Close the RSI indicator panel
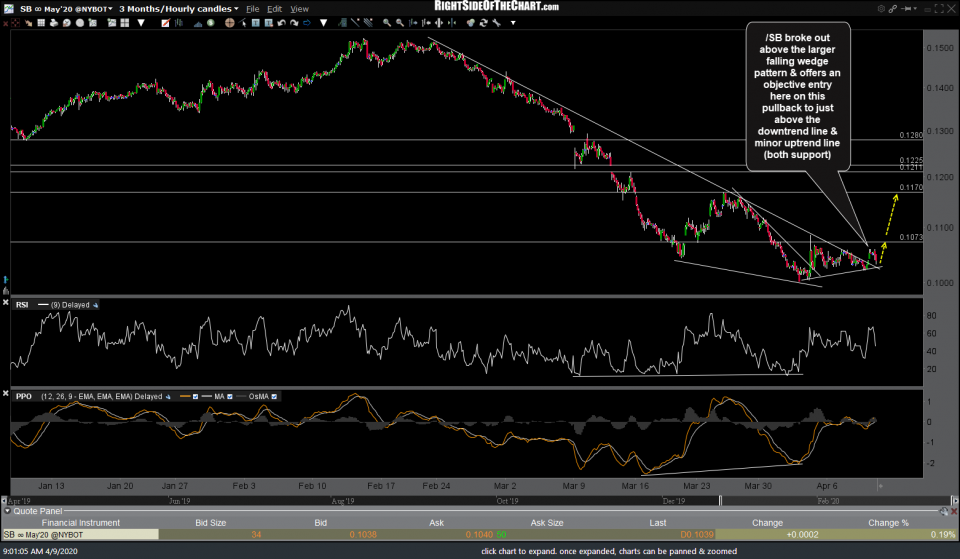Image resolution: width=960 pixels, height=559 pixels. [6, 303]
